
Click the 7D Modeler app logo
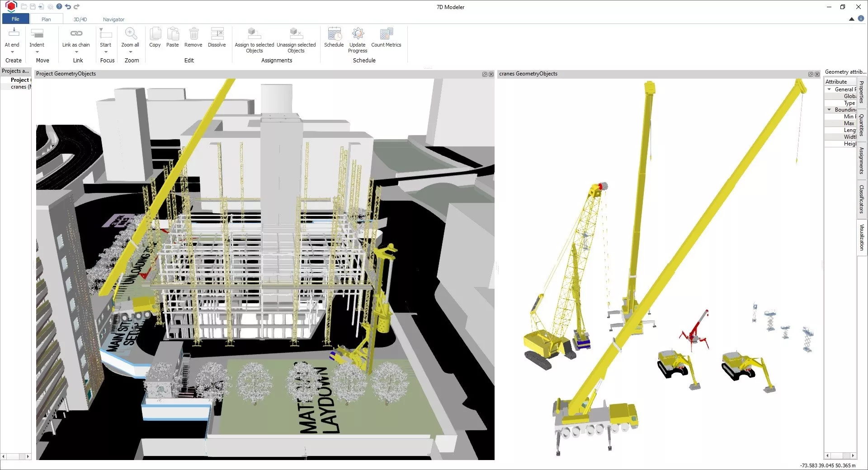11,6
